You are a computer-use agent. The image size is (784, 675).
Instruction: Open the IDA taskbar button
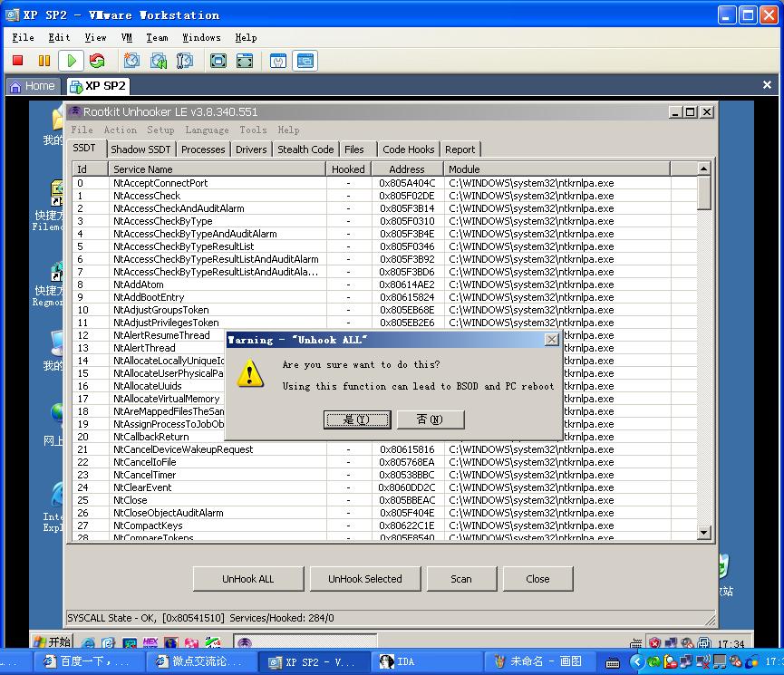coord(425,661)
